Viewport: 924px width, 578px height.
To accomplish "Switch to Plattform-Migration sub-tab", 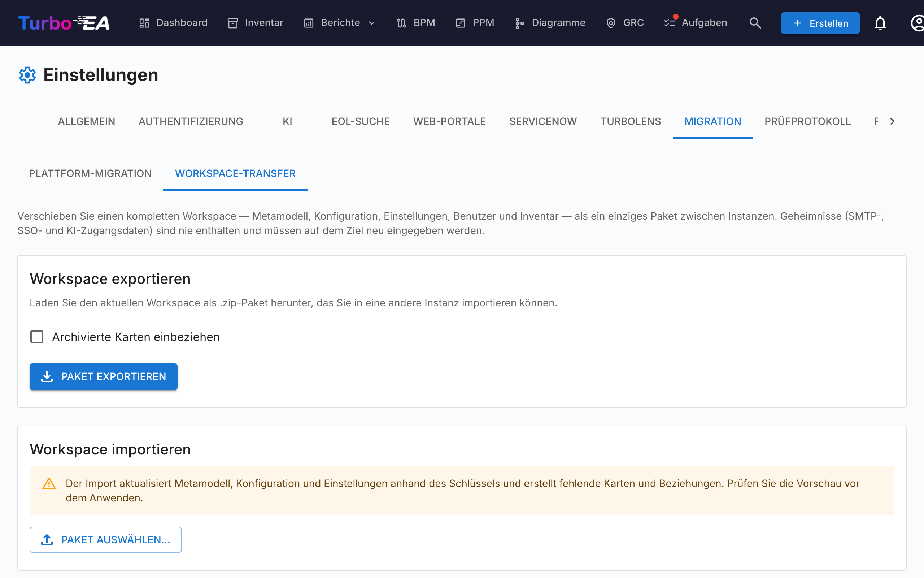I will click(90, 173).
